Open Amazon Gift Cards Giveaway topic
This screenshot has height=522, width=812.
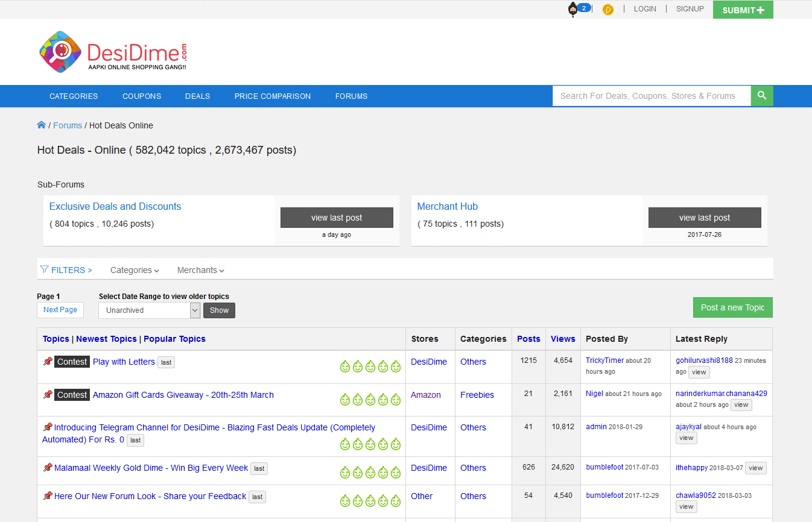[x=183, y=395]
